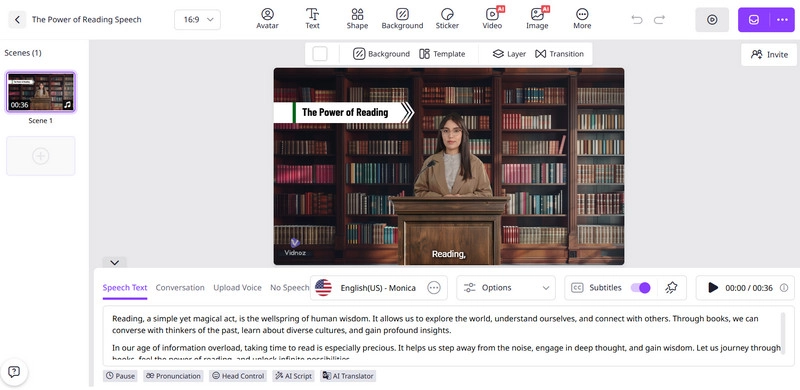The height and width of the screenshot is (390, 800).
Task: Select The Power of Reading title banner
Action: tap(344, 112)
